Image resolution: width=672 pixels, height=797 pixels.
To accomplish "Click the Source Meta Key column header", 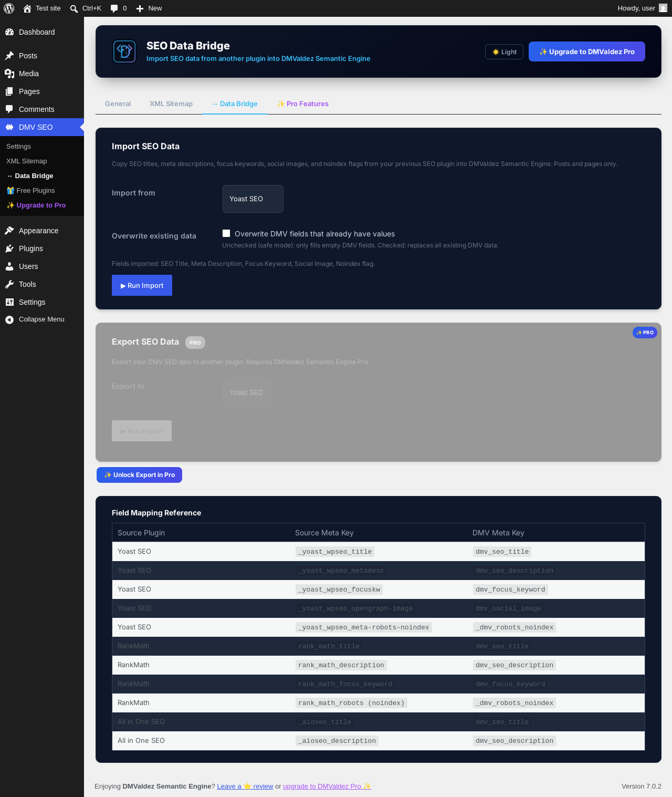I will (324, 533).
